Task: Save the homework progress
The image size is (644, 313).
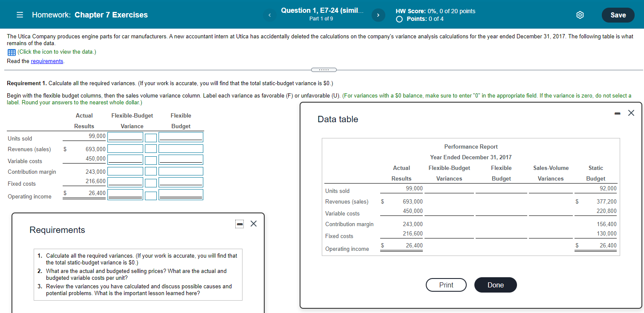Action: click(618, 15)
